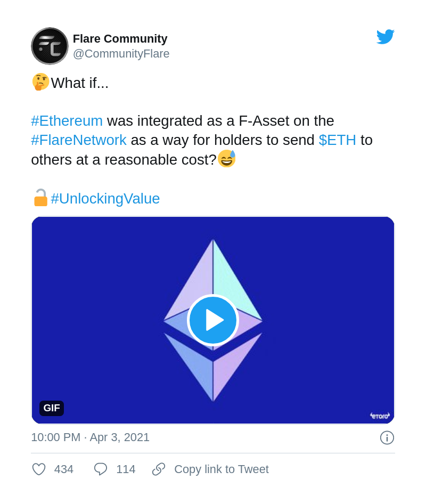Open the Flare Community profile avatar
This screenshot has height=504, width=426.
50,46
